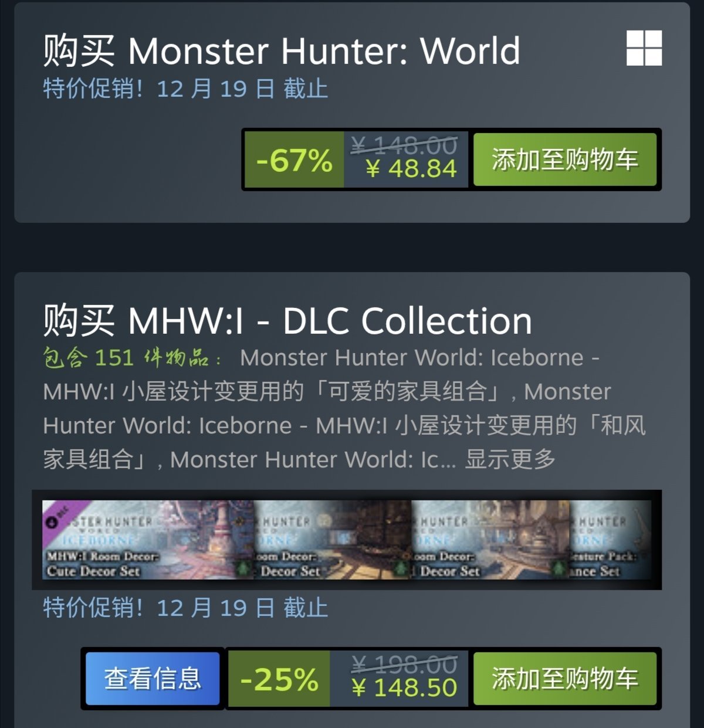
Task: Open the Gesture Pack Dance Set thumbnail
Action: coord(610,540)
